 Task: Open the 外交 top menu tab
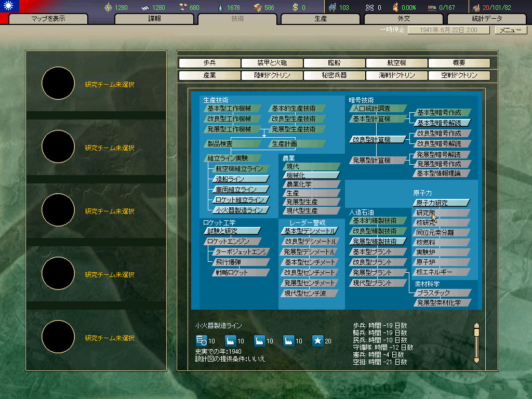coord(404,19)
